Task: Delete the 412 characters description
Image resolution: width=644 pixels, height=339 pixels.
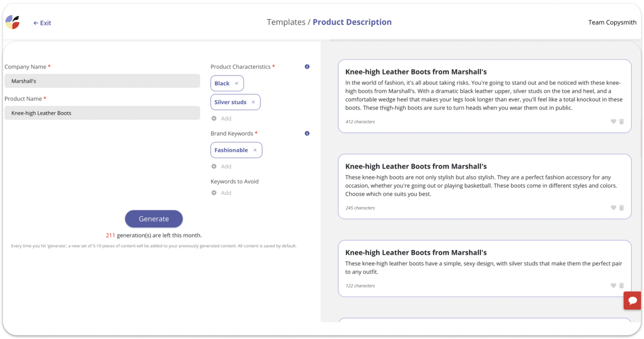Action: pos(621,121)
